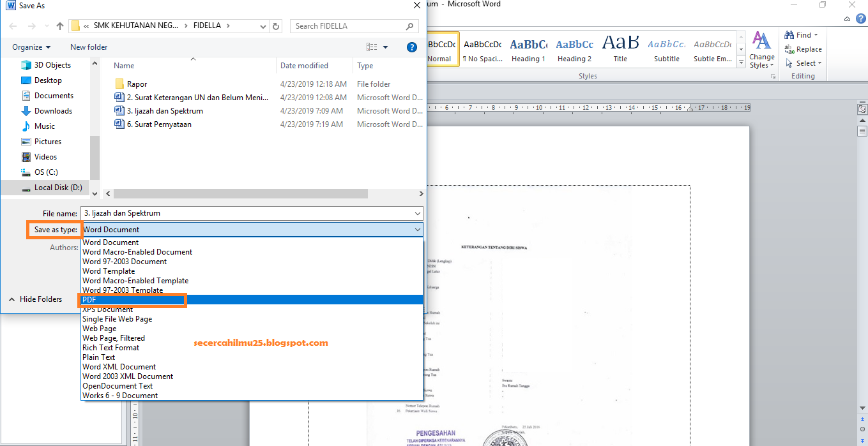Apply the Heading 1 style
Image resolution: width=868 pixels, height=446 pixels.
coord(528,48)
